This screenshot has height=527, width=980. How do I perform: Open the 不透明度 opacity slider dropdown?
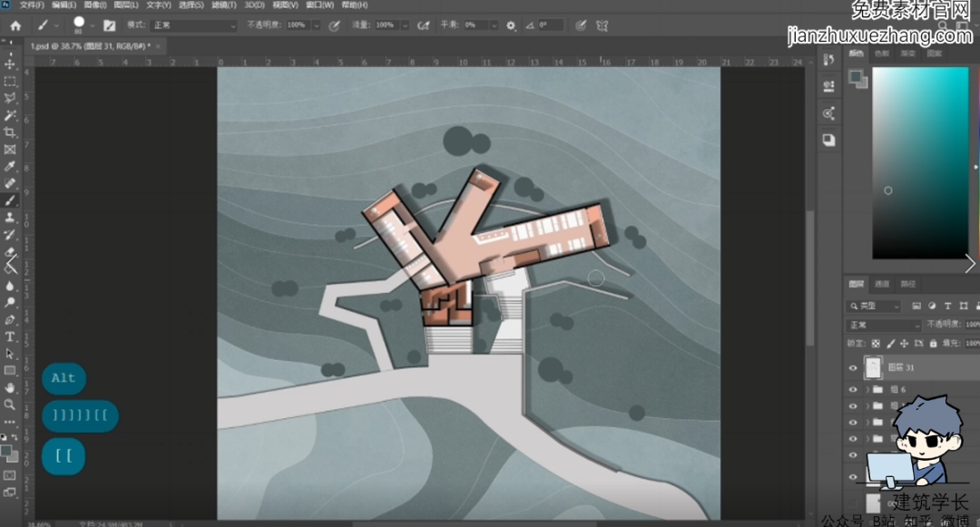click(317, 25)
